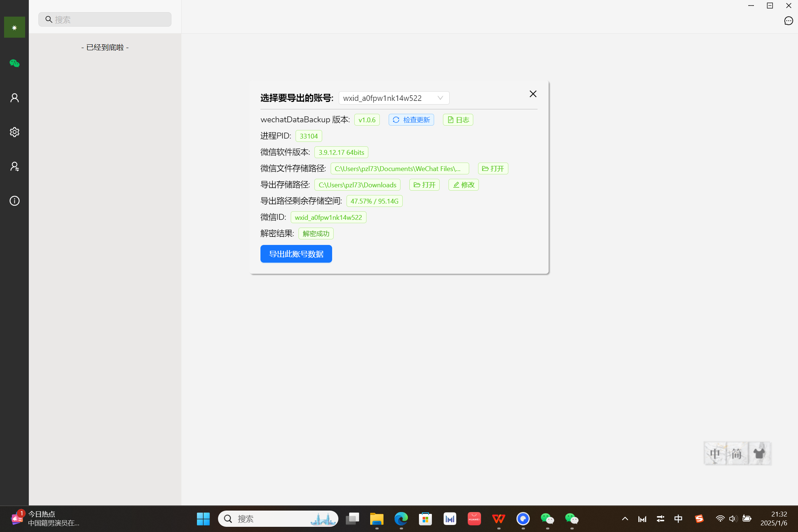The image size is (798, 532).
Task: Open the contacts icon in sidebar
Action: 14,98
